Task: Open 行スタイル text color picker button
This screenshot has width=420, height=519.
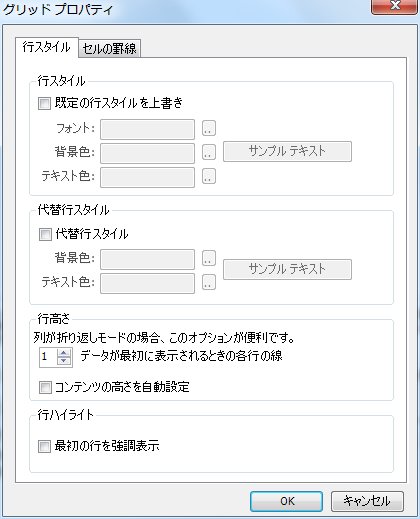Action: (209, 176)
